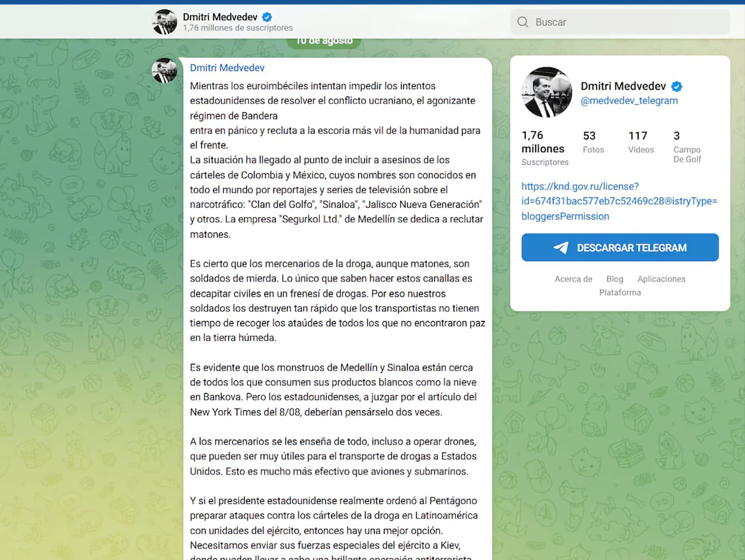Open the knd.gov.ru license link
Viewport: 745px width, 560px height.
tap(619, 201)
